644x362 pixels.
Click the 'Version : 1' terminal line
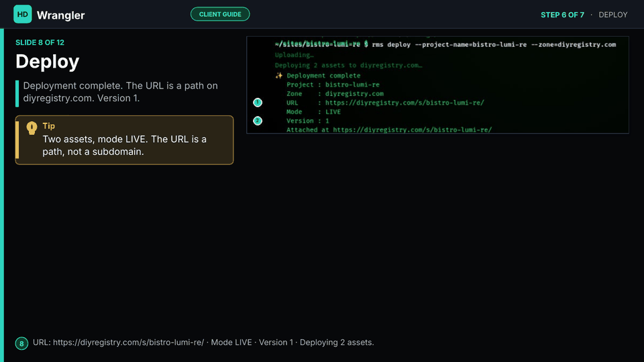308,121
